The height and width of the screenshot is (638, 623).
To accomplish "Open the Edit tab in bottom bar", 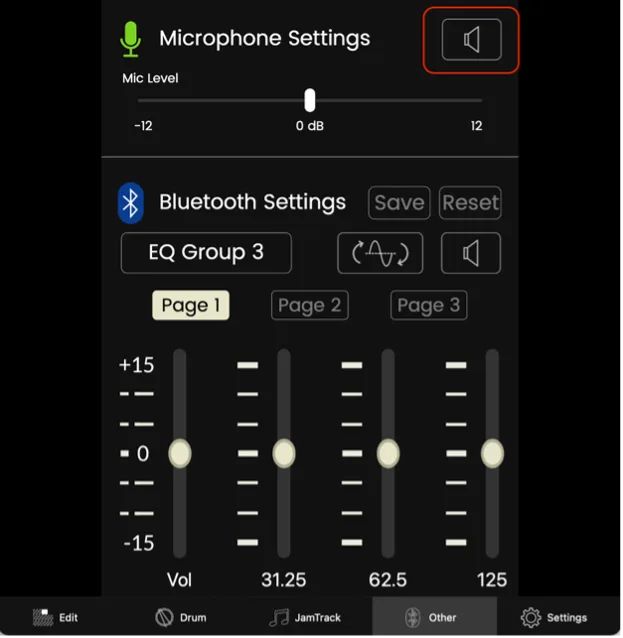I will (x=56, y=619).
